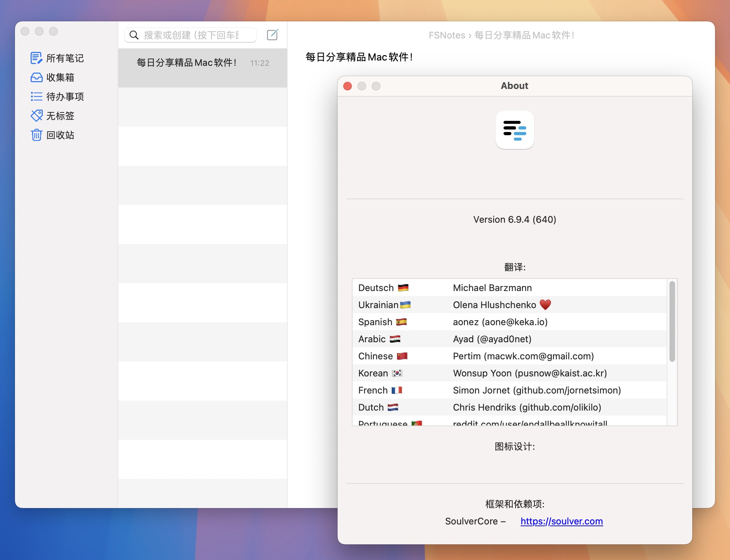Click Olena Hlushchenko translator name
Image resolution: width=730 pixels, height=560 pixels.
(494, 305)
